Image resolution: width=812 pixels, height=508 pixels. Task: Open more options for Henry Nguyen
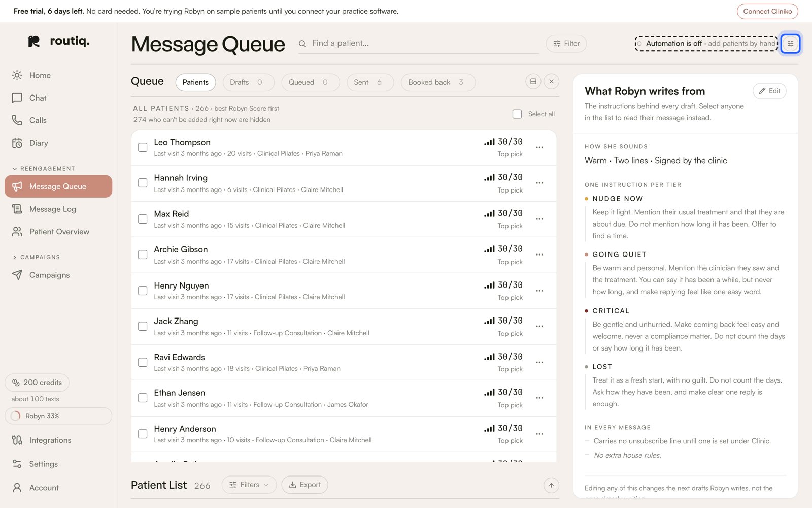tap(539, 291)
